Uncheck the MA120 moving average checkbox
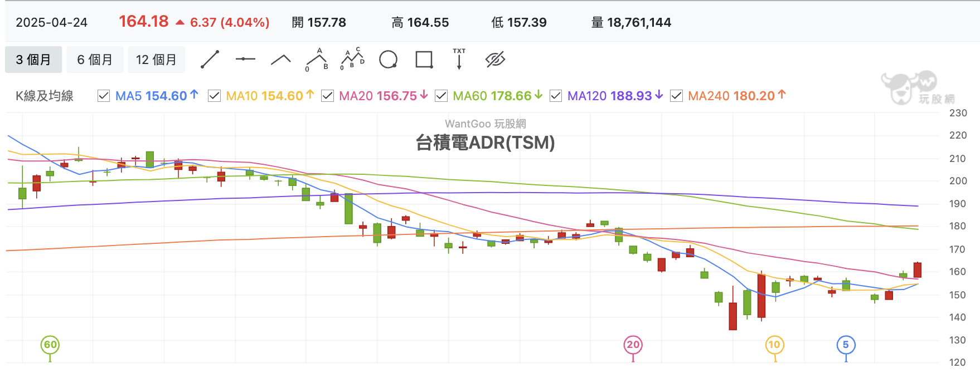The height and width of the screenshot is (373, 980). click(x=556, y=96)
